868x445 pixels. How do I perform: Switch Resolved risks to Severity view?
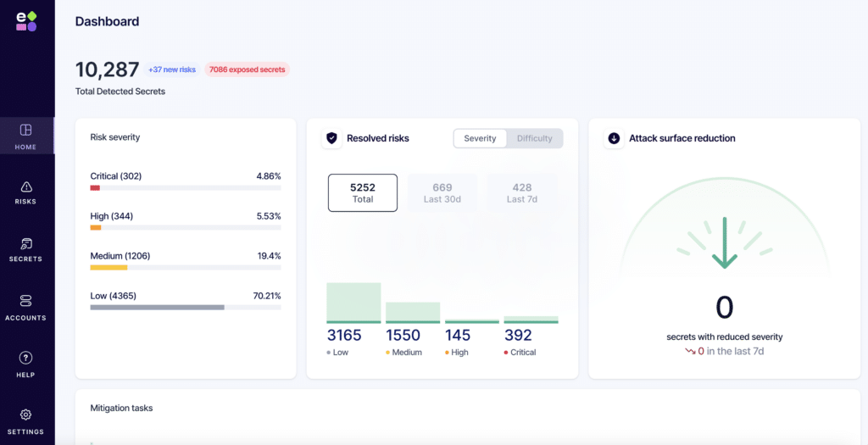480,138
